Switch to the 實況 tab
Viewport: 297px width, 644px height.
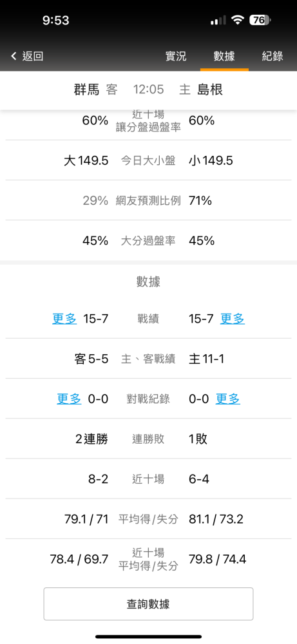click(176, 56)
